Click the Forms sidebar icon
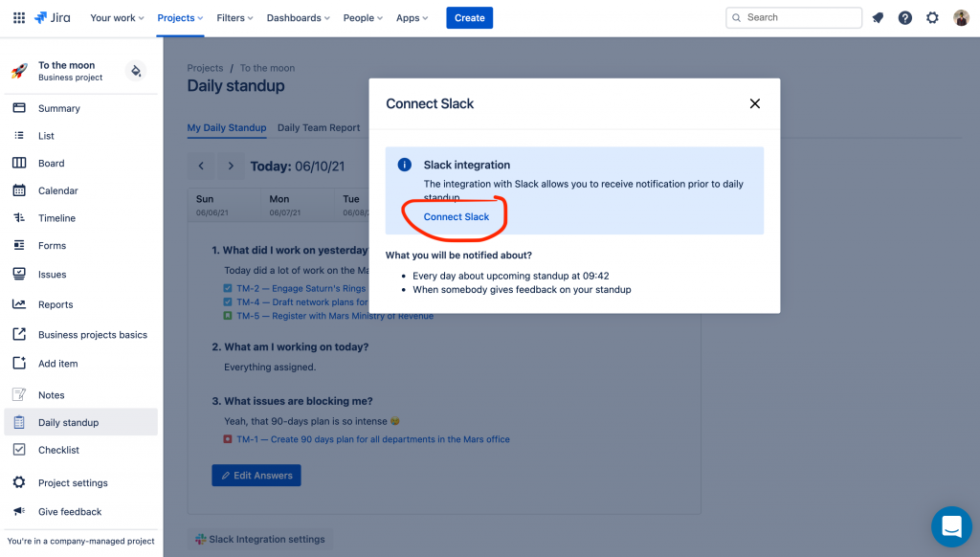 19,246
